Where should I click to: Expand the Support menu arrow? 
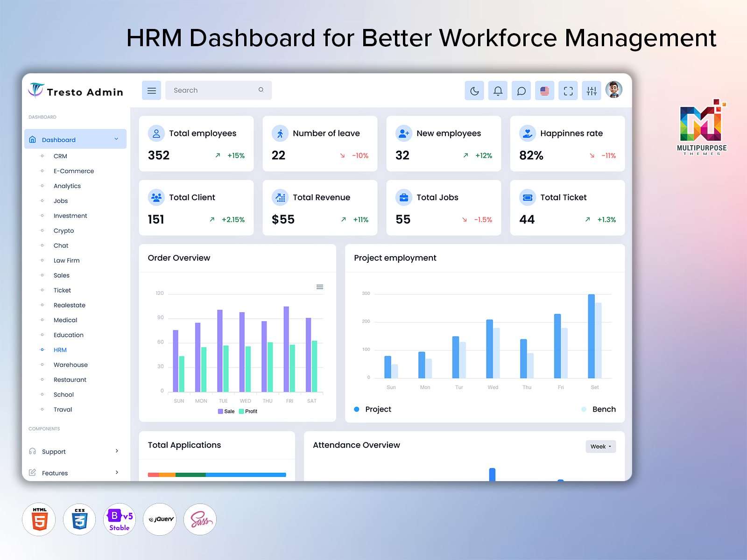point(117,451)
